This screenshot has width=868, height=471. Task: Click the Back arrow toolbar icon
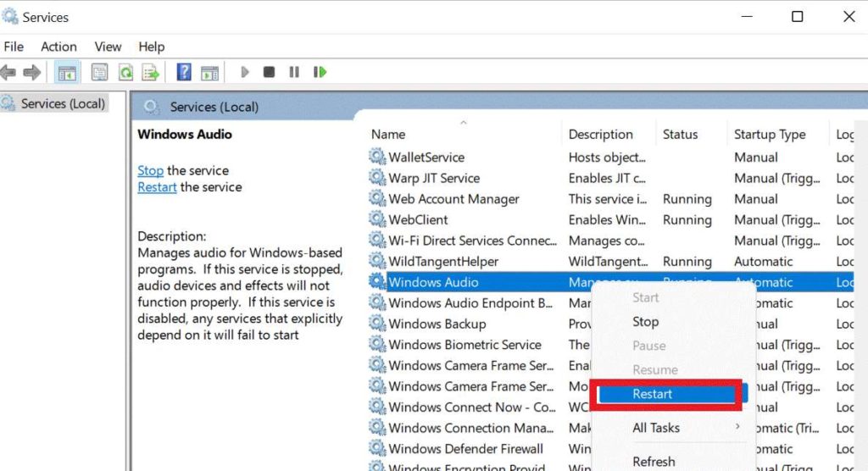[8, 73]
